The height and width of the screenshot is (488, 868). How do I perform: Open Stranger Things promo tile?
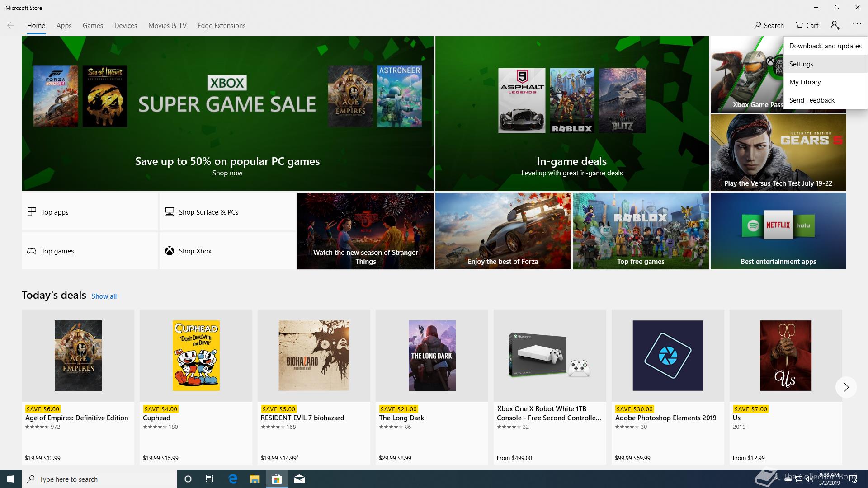pyautogui.click(x=365, y=231)
